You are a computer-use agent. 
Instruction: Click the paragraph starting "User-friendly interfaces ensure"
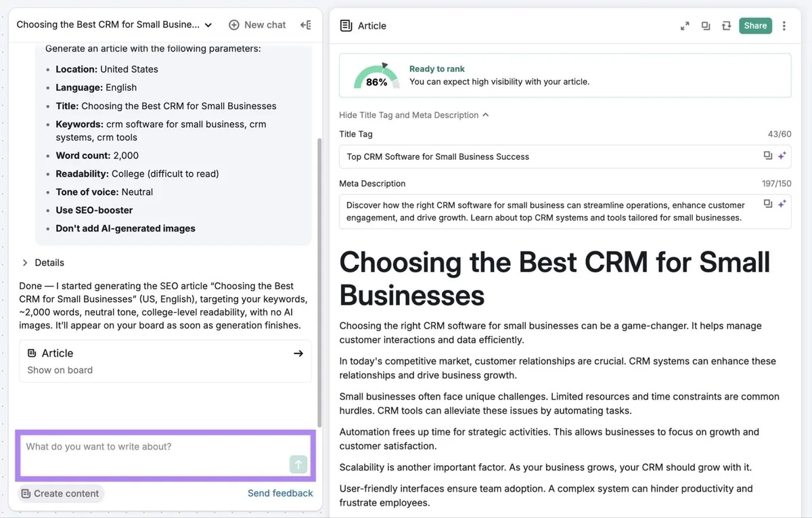pos(546,496)
